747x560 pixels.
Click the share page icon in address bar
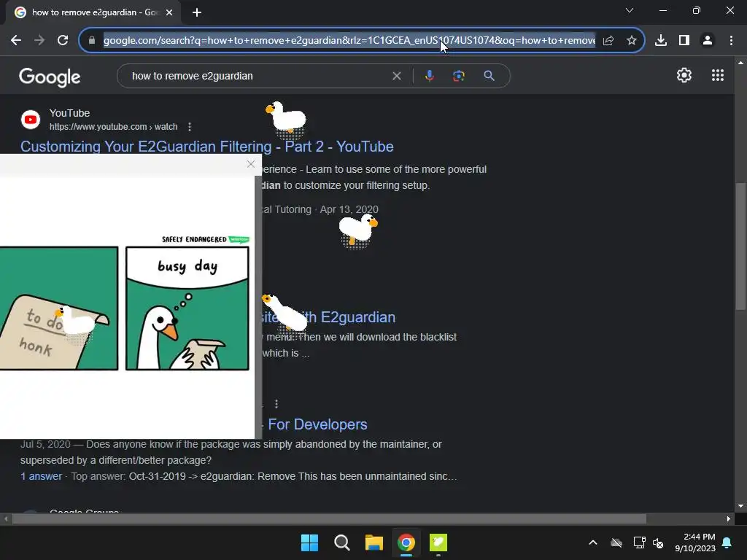click(x=608, y=41)
